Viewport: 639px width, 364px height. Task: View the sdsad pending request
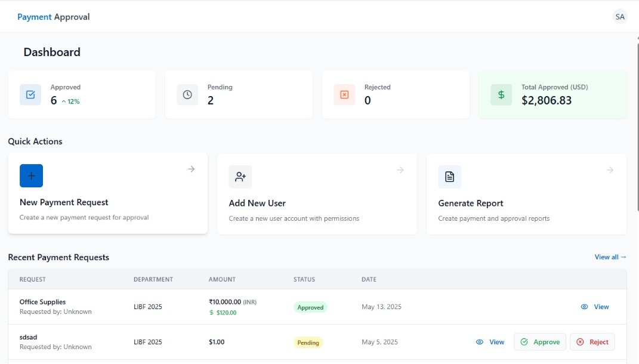pos(490,342)
